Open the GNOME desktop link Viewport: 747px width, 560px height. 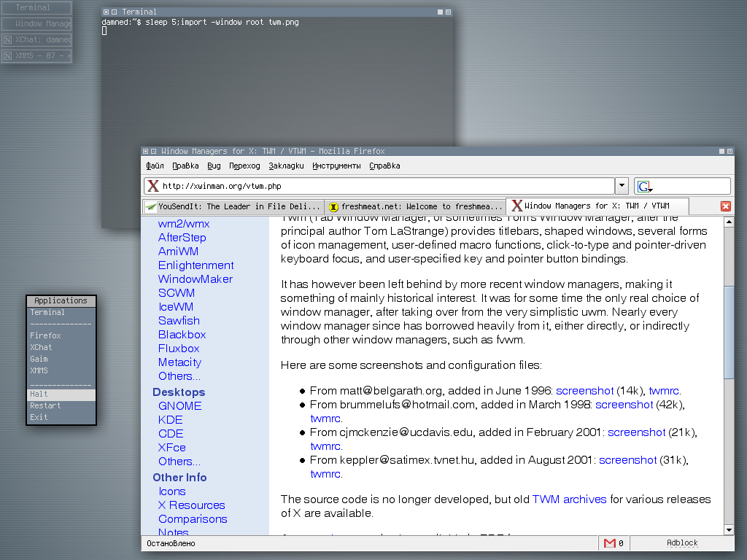179,406
